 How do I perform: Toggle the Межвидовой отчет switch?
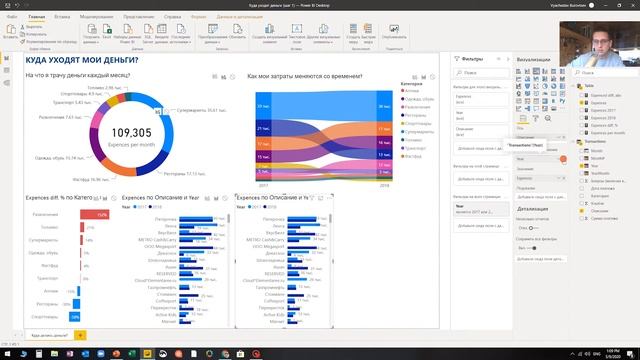pyautogui.click(x=533, y=228)
